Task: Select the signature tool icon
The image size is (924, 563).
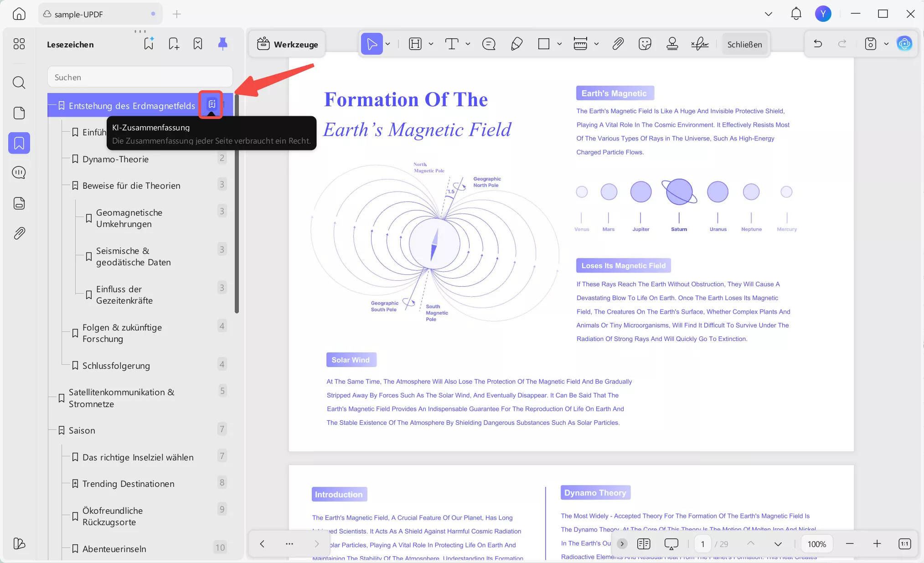Action: [699, 44]
